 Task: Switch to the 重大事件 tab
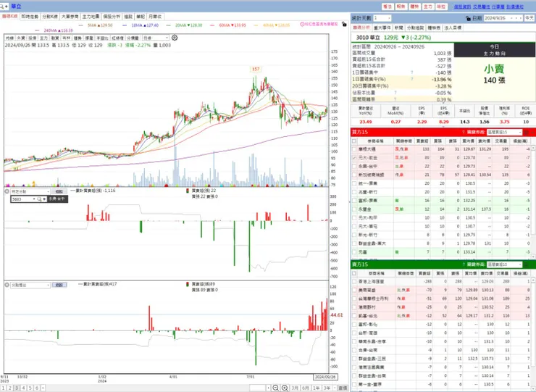coord(382,28)
